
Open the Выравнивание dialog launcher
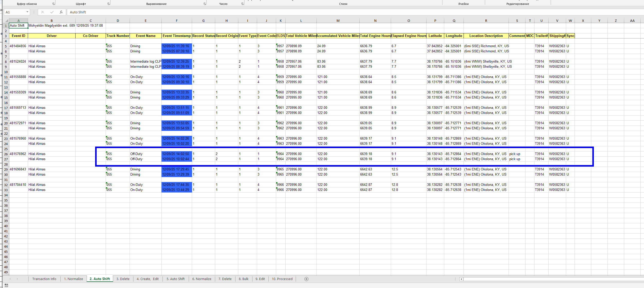point(205,4)
